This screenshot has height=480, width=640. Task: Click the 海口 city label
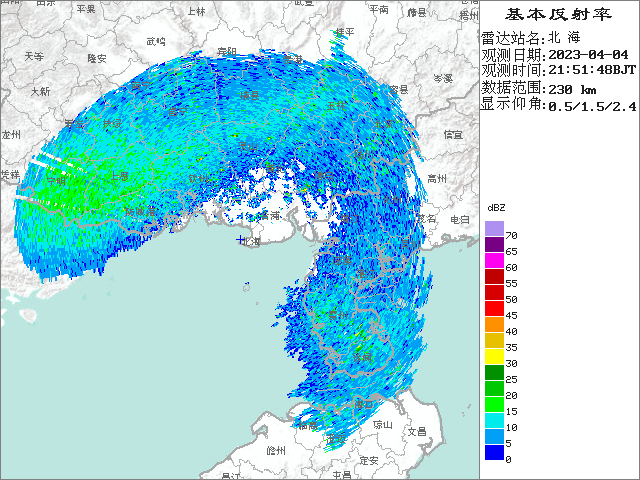point(364,404)
